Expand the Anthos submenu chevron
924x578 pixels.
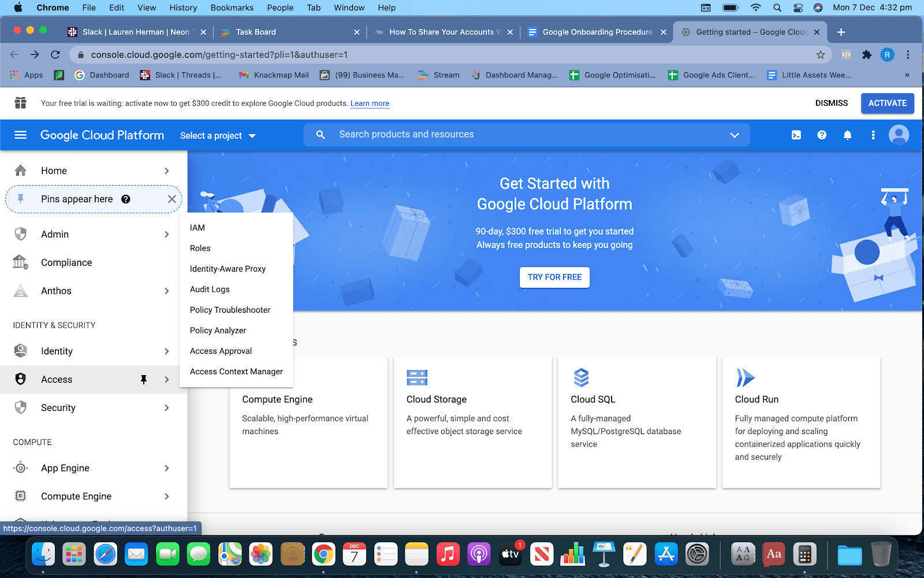click(x=167, y=291)
